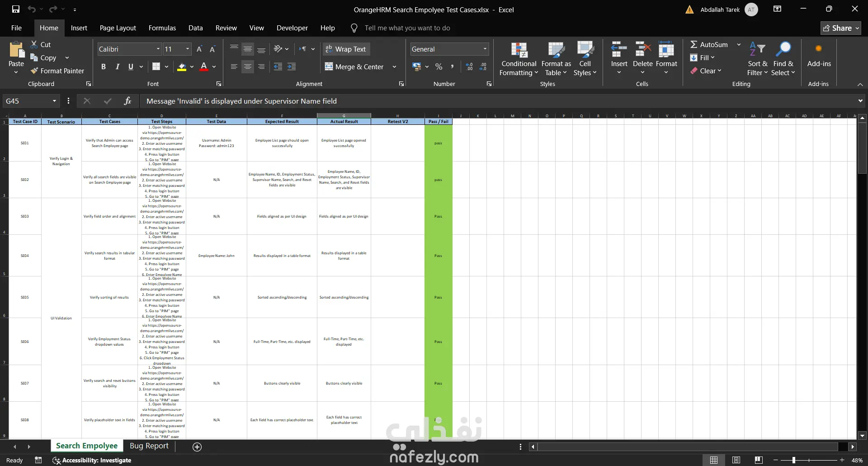Image resolution: width=868 pixels, height=466 pixels.
Task: Toggle italic formatting
Action: (x=117, y=67)
